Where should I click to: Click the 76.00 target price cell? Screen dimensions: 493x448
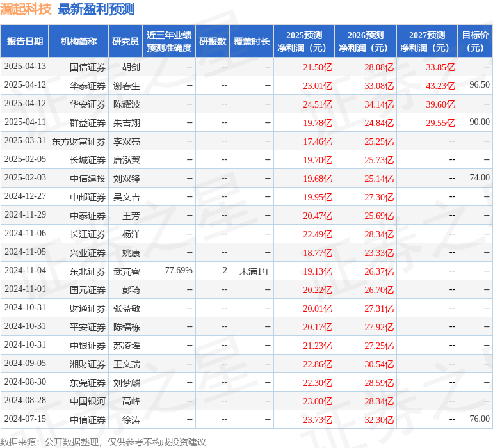tap(479, 419)
